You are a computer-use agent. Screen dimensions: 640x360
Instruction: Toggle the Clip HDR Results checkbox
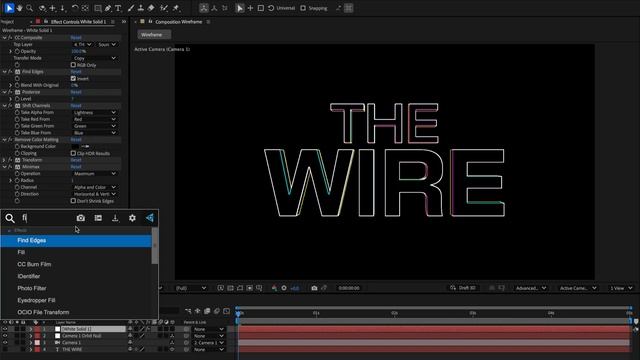73,153
